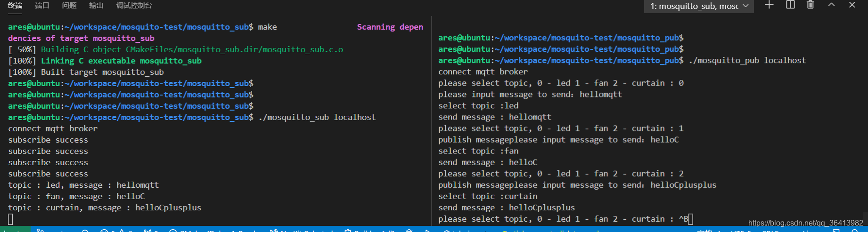Click 'select topic :curtain' line

488,196
